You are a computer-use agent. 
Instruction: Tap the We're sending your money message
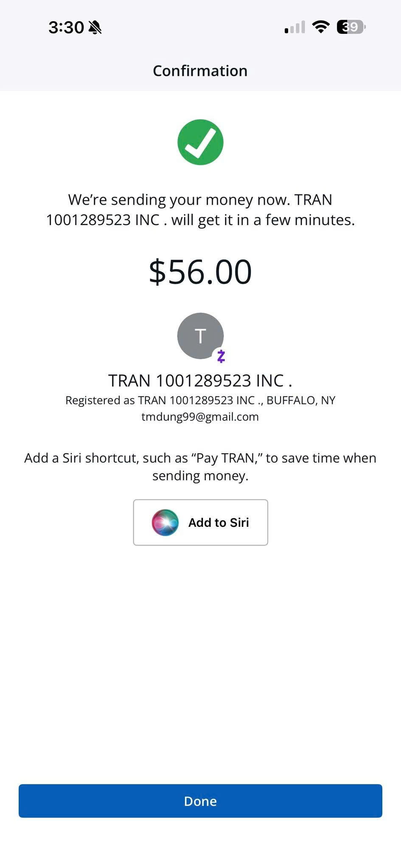[200, 210]
